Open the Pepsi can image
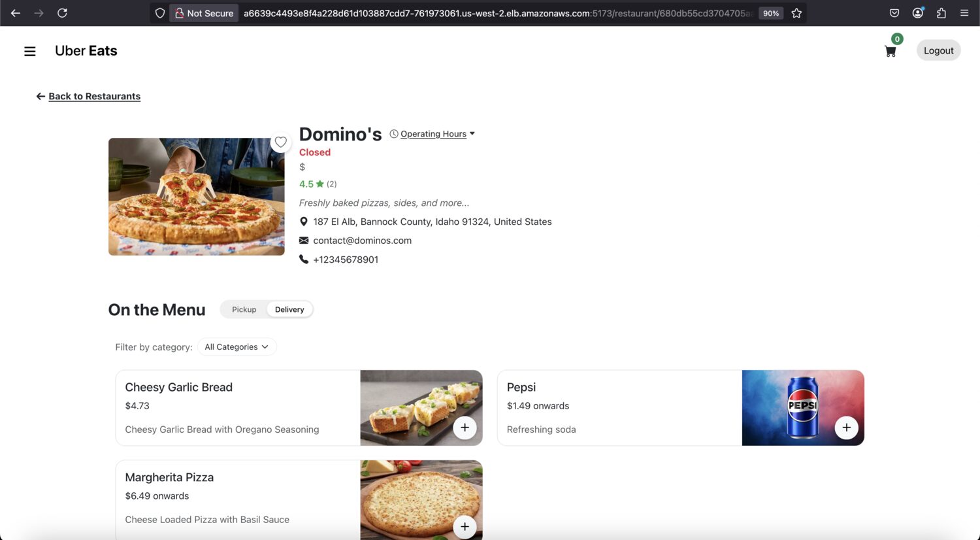This screenshot has width=980, height=540. click(803, 408)
